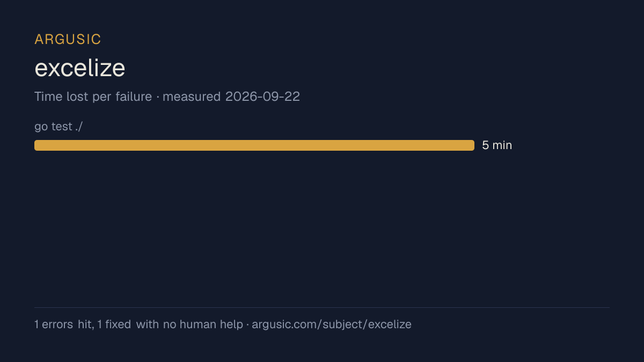Click the word 'excelize' in the footer URL

coord(390,324)
